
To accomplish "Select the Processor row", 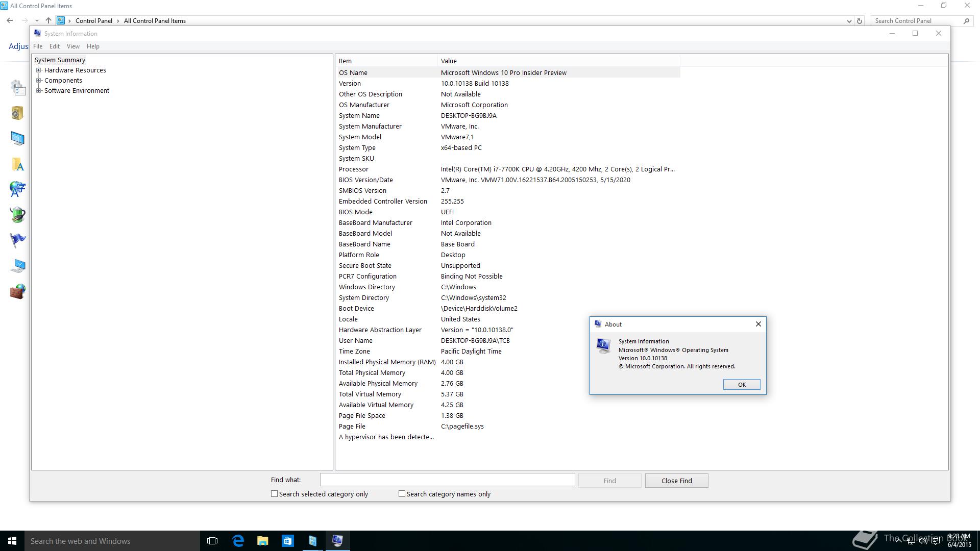I will (x=508, y=169).
